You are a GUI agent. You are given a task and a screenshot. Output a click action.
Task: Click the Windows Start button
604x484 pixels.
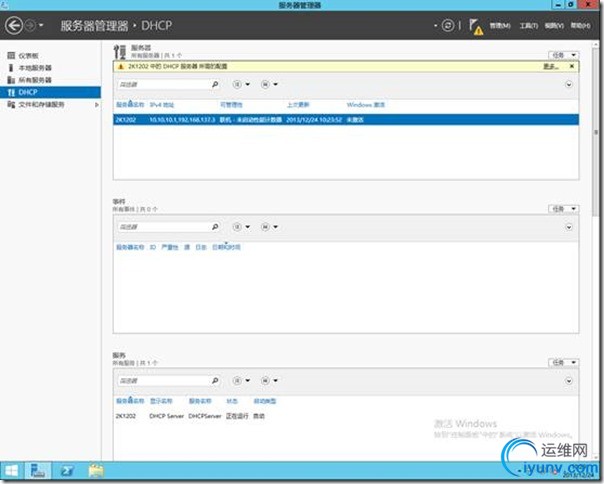click(12, 471)
